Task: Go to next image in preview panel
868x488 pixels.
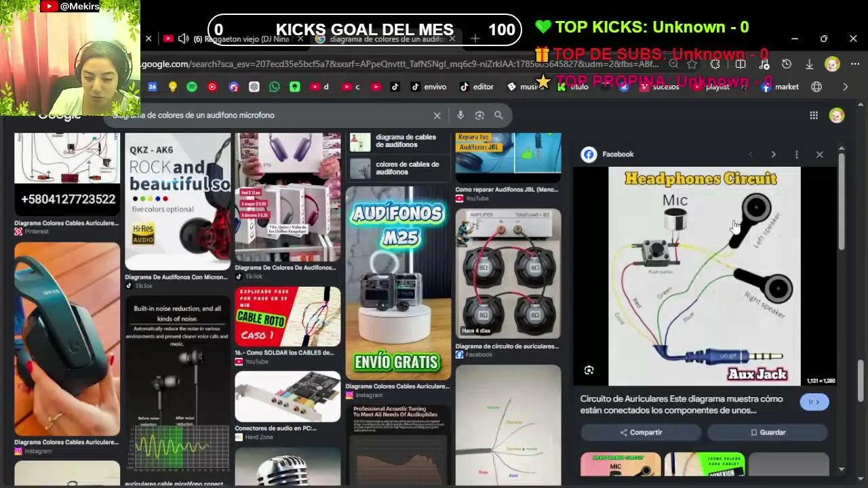Action: [x=773, y=155]
